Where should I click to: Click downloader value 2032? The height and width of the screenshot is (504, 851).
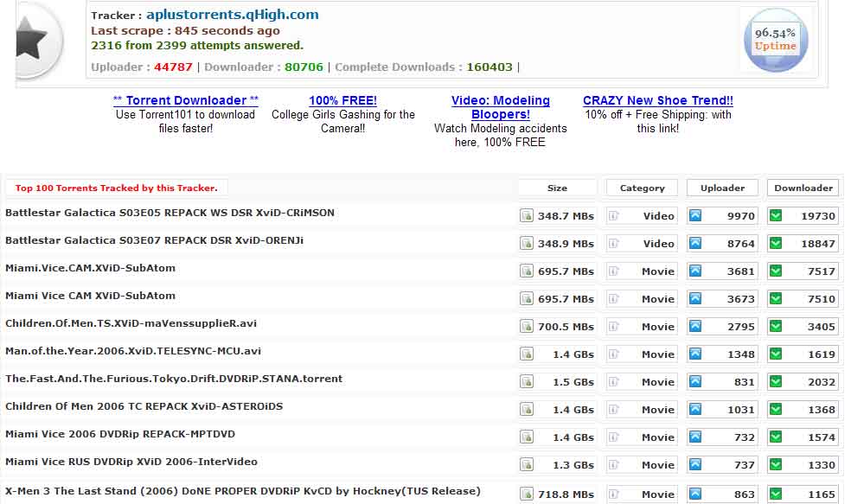point(821,382)
